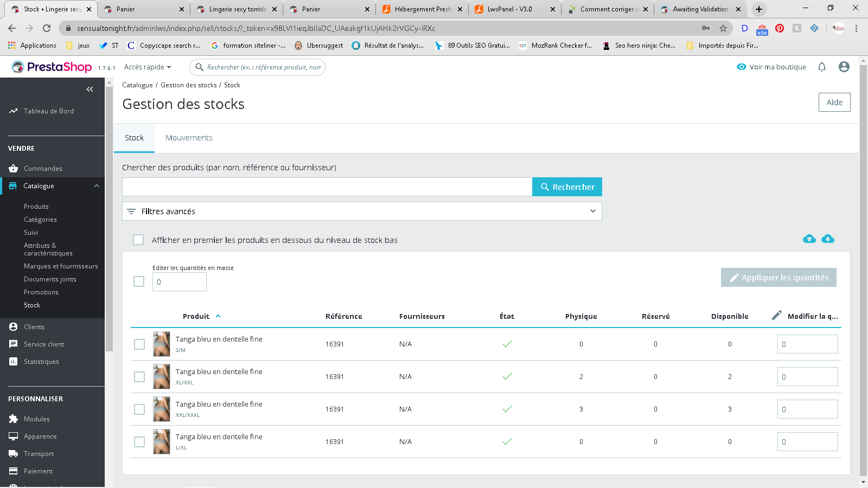Open notifications bell icon
868x488 pixels.
coord(822,67)
